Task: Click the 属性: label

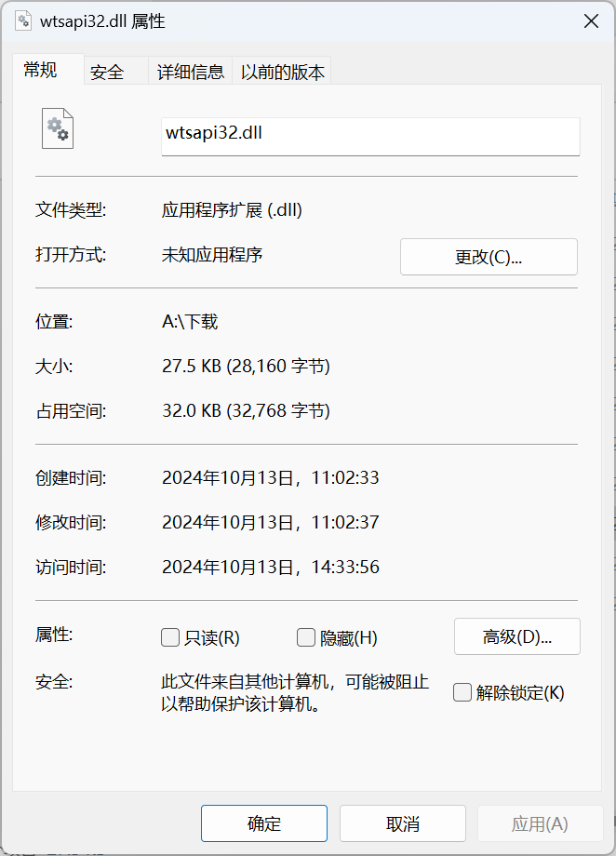Action: pyautogui.click(x=54, y=635)
